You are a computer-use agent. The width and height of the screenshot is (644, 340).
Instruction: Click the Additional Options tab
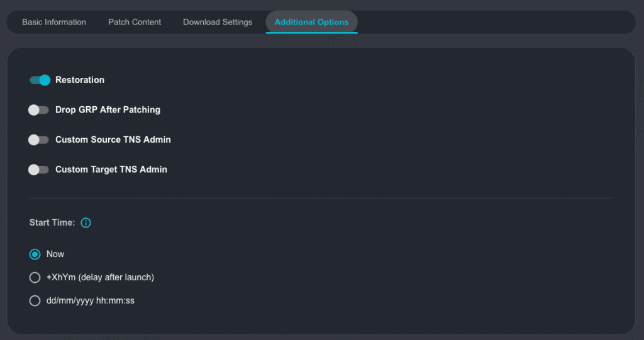click(311, 22)
